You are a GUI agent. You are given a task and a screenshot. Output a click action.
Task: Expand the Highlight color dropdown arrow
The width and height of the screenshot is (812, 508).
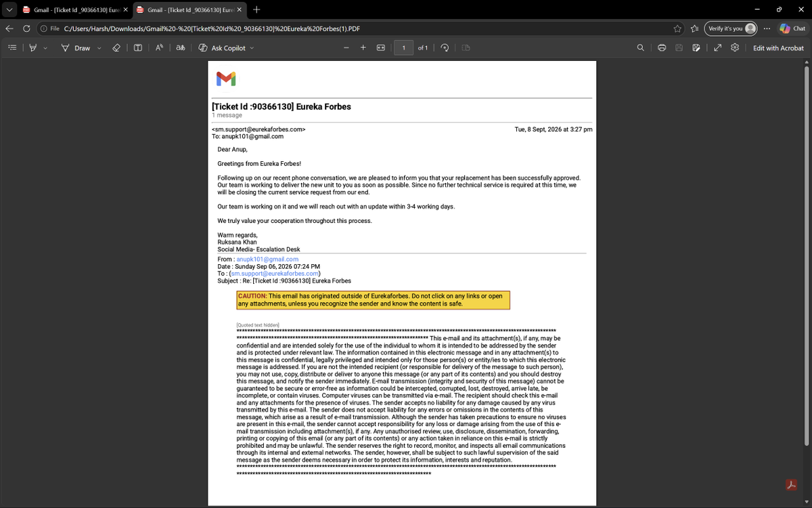[x=45, y=48]
